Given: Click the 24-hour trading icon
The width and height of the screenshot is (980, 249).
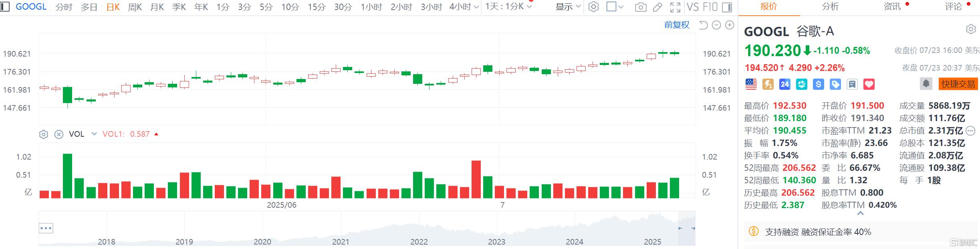Looking at the screenshot, I should pos(784,84).
